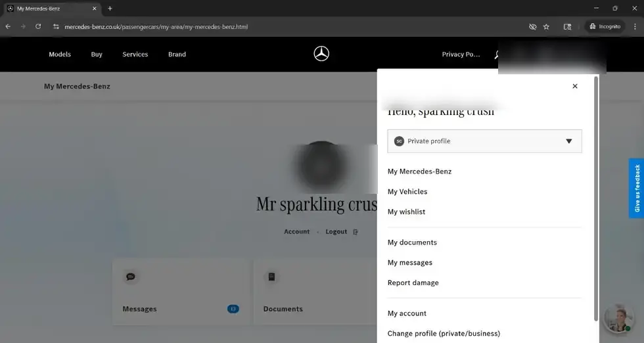Click the Logout link
The image size is (644, 343).
pos(336,232)
